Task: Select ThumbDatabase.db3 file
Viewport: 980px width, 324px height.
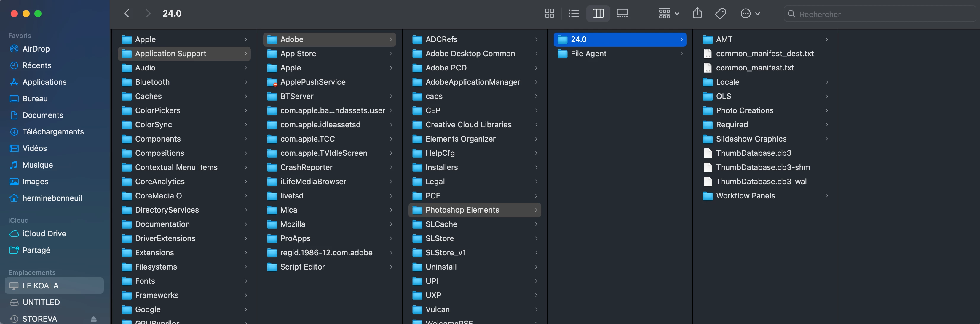Action: click(x=753, y=153)
